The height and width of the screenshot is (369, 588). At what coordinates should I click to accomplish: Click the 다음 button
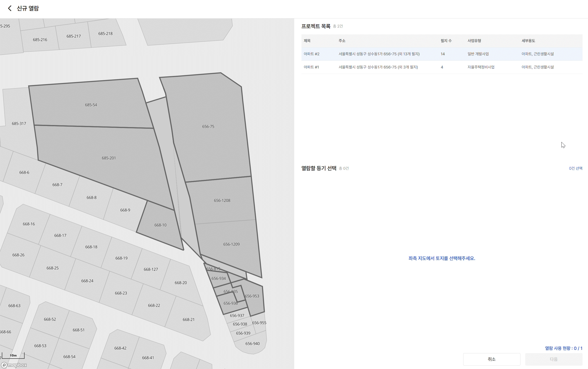[x=553, y=359]
